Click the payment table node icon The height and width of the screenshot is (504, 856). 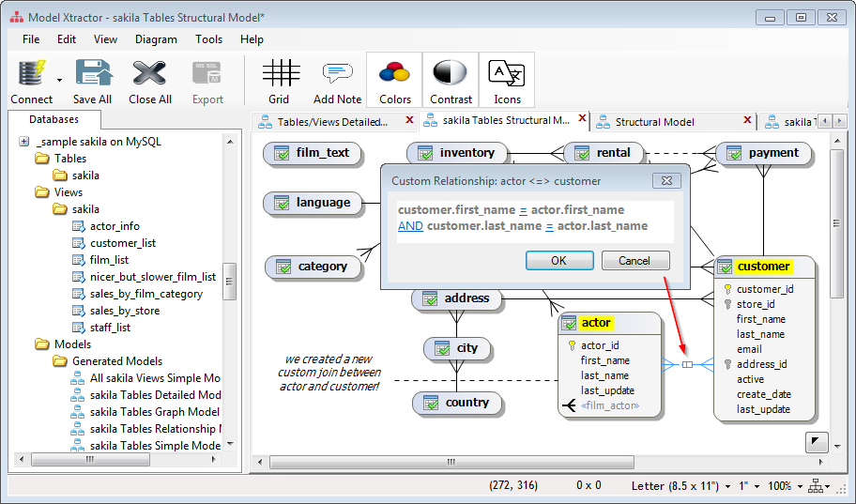(734, 153)
